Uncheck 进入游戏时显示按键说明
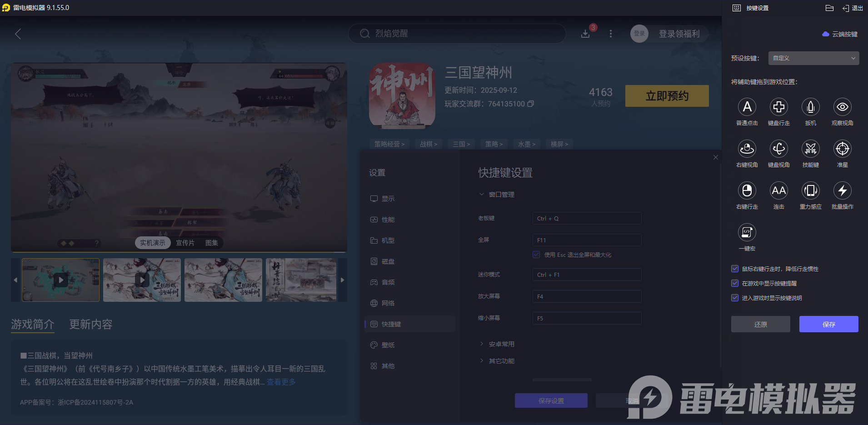 tap(734, 298)
